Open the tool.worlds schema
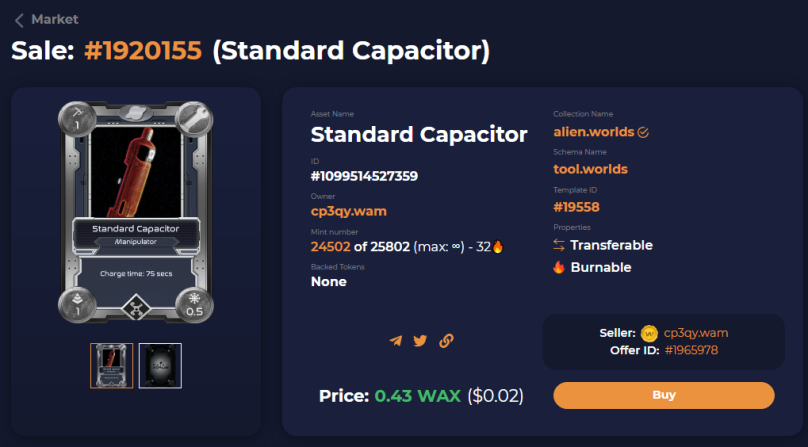Image resolution: width=808 pixels, height=447 pixels. tap(591, 169)
